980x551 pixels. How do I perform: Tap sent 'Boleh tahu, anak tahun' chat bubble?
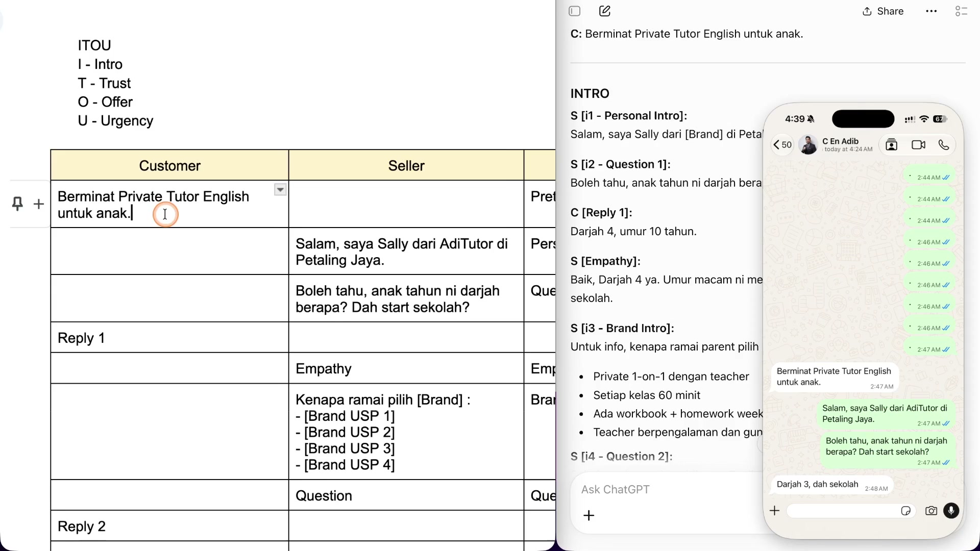(x=888, y=451)
